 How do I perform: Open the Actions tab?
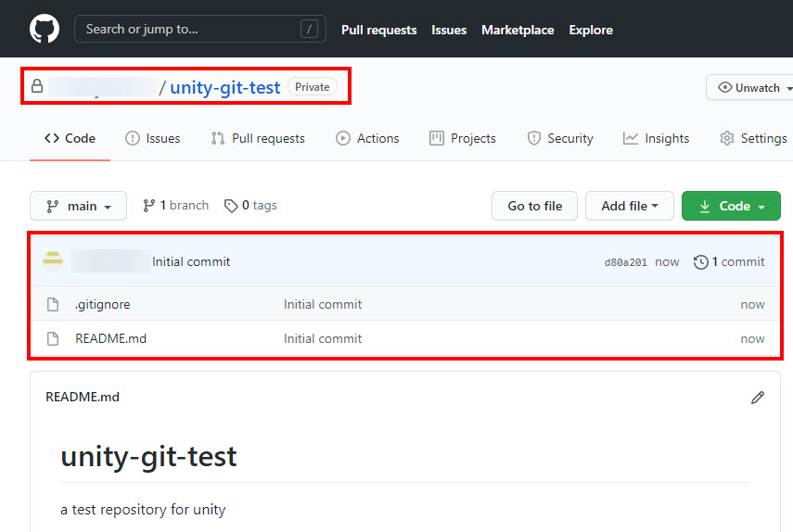click(x=367, y=138)
